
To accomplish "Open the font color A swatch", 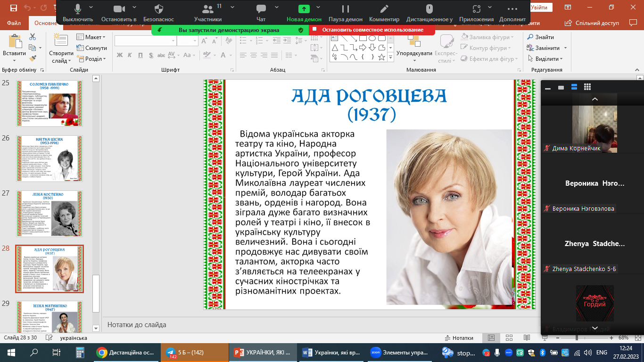I will tap(223, 55).
